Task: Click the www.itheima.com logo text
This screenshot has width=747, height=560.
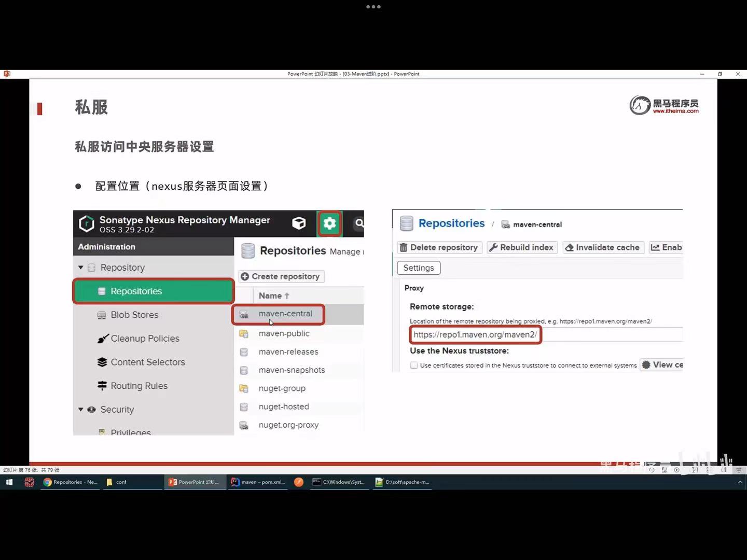Action: click(x=675, y=111)
